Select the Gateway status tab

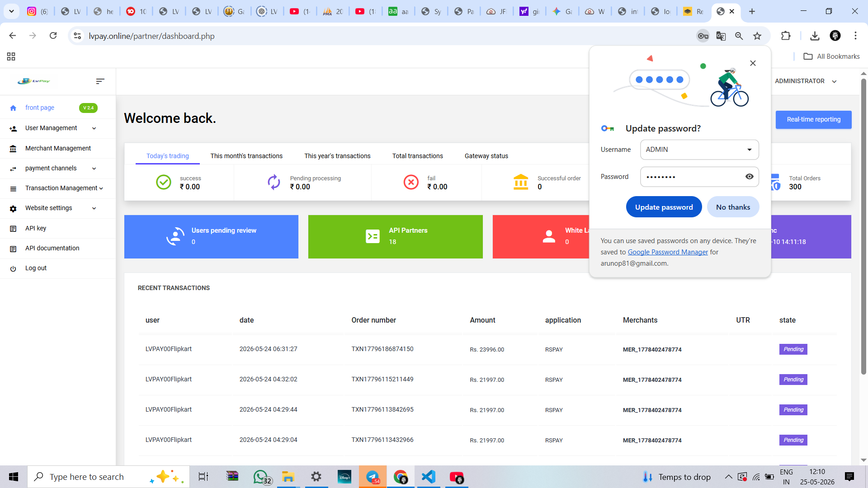486,156
